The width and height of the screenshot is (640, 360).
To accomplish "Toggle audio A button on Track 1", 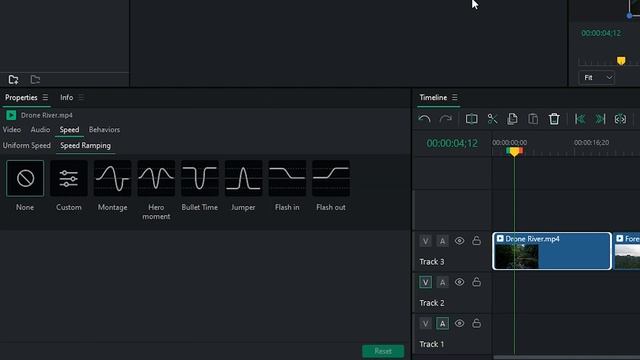I will click(442, 324).
